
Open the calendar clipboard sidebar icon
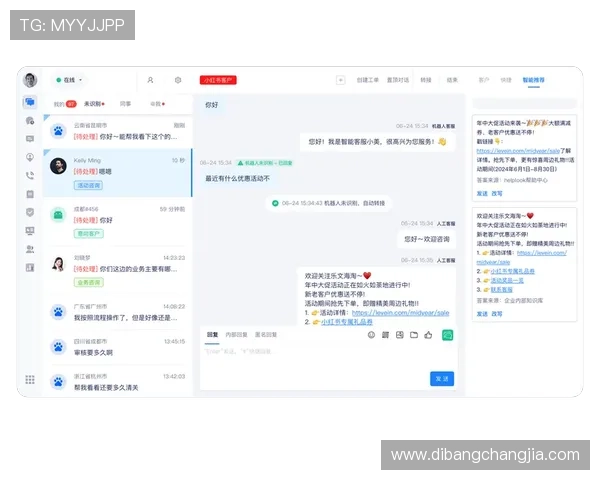[30, 194]
